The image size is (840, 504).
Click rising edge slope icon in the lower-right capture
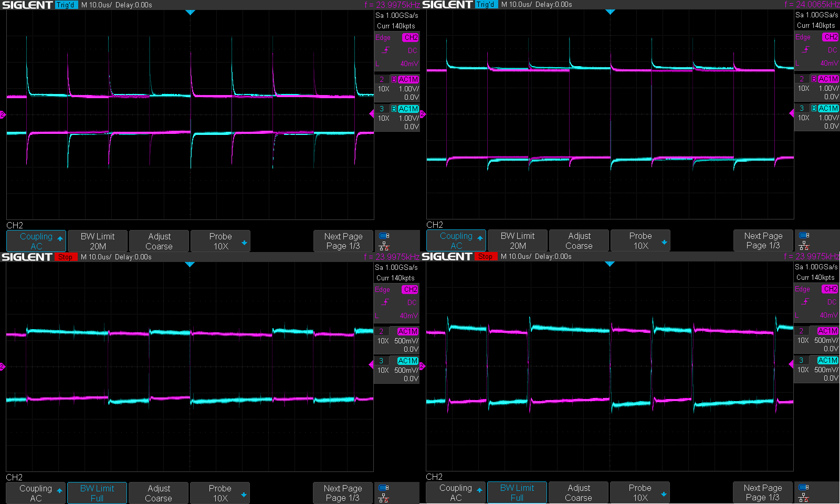point(805,302)
